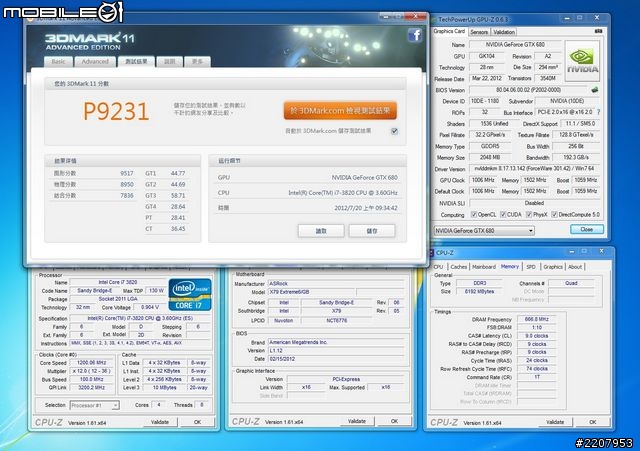Click the GK104 GPU field in GPU-Z

click(x=486, y=56)
